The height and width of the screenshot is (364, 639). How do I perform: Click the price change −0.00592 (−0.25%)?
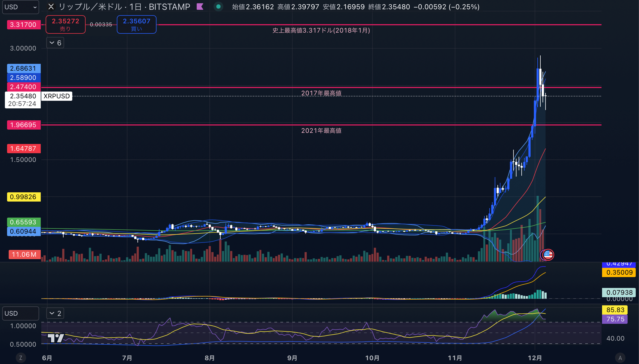(446, 7)
